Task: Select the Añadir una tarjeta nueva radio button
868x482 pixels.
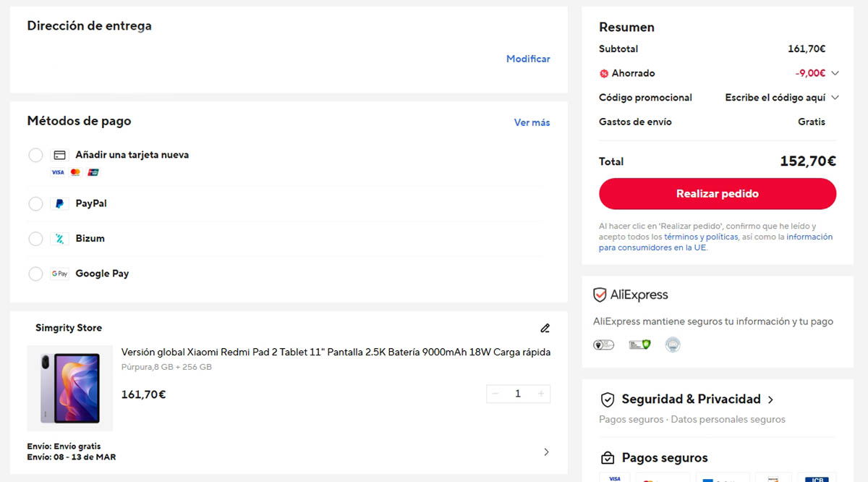Action: tap(35, 155)
